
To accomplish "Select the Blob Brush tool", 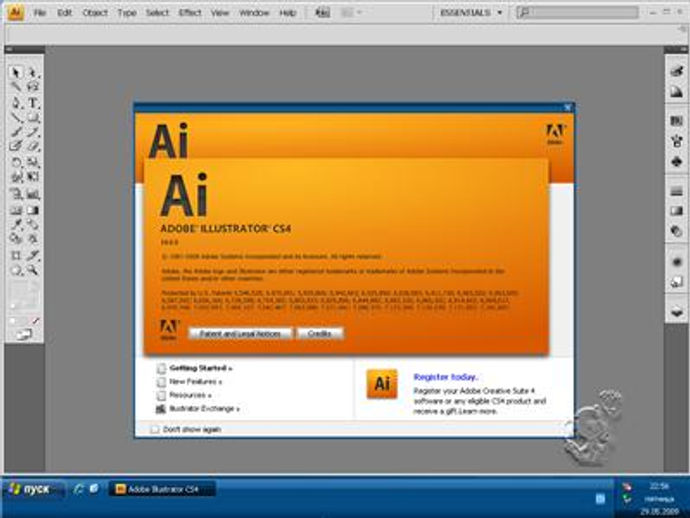I will click(16, 146).
